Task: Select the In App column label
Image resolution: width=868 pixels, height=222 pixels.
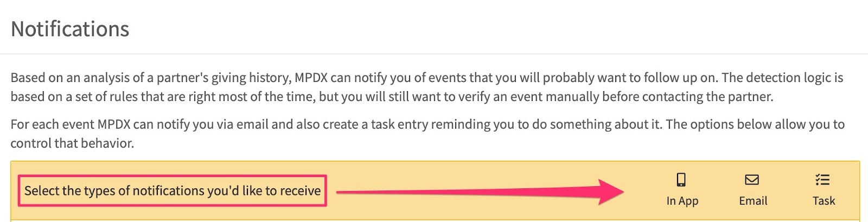Action: click(682, 201)
